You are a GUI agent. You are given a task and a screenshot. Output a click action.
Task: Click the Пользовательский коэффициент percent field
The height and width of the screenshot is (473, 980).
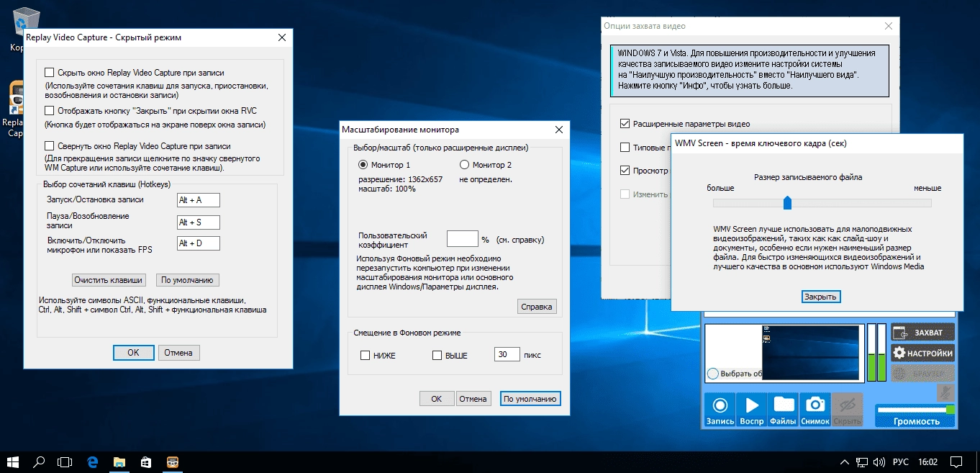tap(462, 239)
